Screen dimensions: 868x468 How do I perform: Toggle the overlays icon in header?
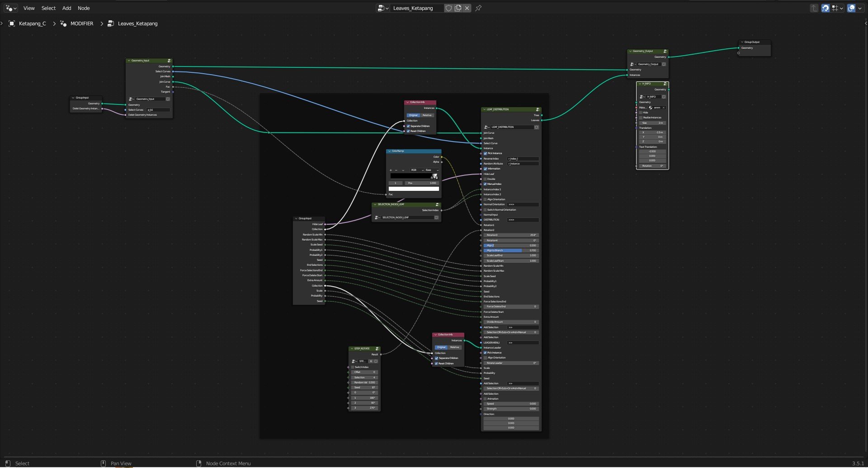(x=851, y=8)
